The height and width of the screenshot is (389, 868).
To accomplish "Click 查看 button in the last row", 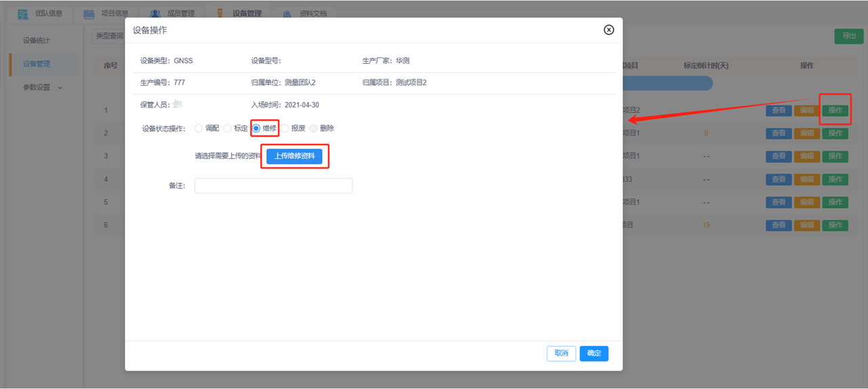I will [778, 225].
